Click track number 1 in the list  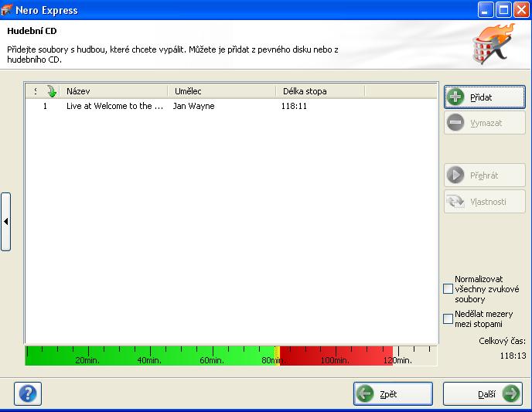[45, 106]
